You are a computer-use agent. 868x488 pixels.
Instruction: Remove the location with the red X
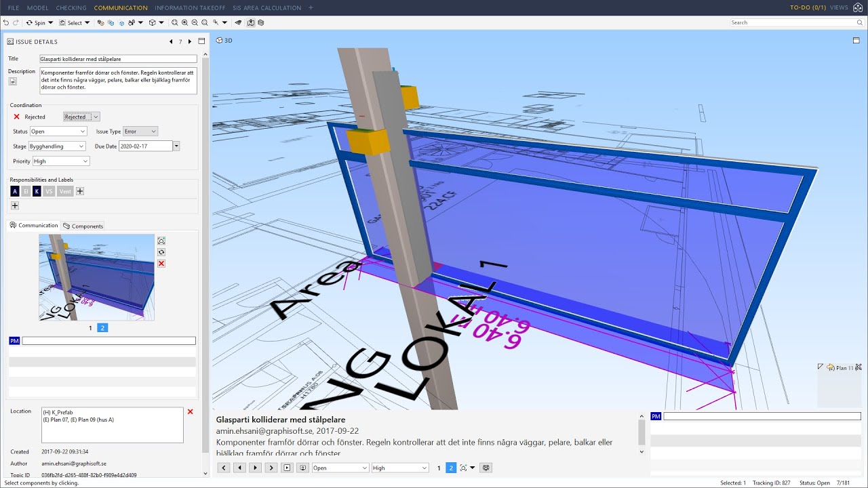(190, 411)
